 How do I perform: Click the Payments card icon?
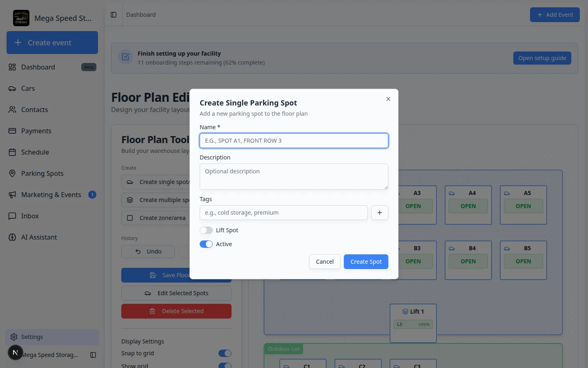(x=12, y=131)
